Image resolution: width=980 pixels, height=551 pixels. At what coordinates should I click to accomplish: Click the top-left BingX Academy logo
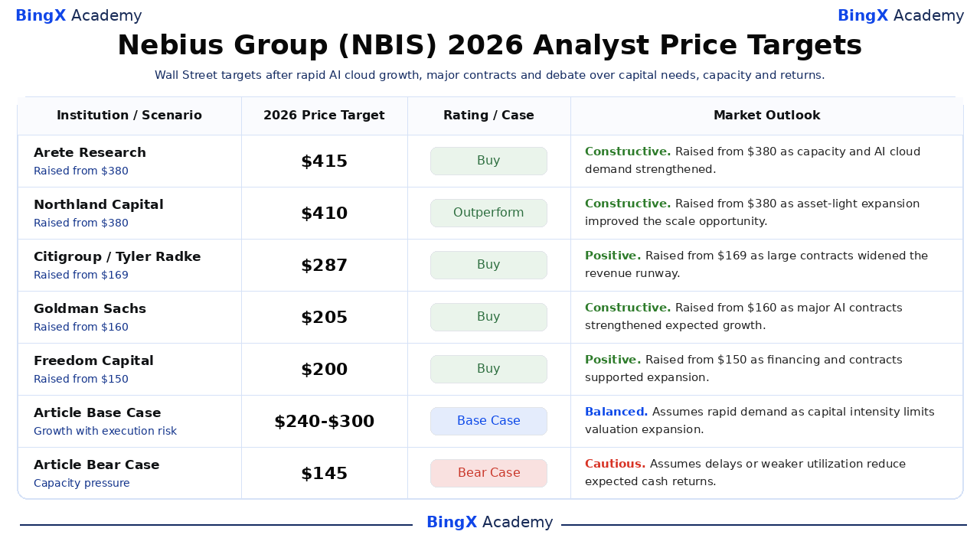79,16
